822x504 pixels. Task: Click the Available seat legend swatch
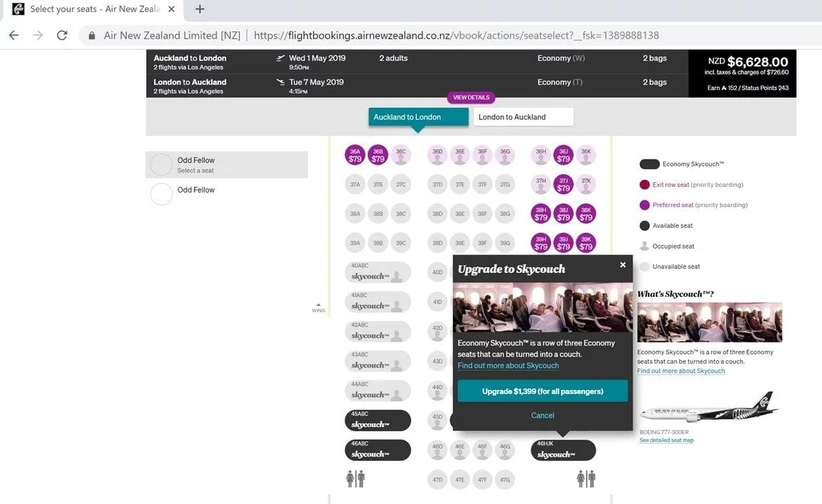(645, 226)
